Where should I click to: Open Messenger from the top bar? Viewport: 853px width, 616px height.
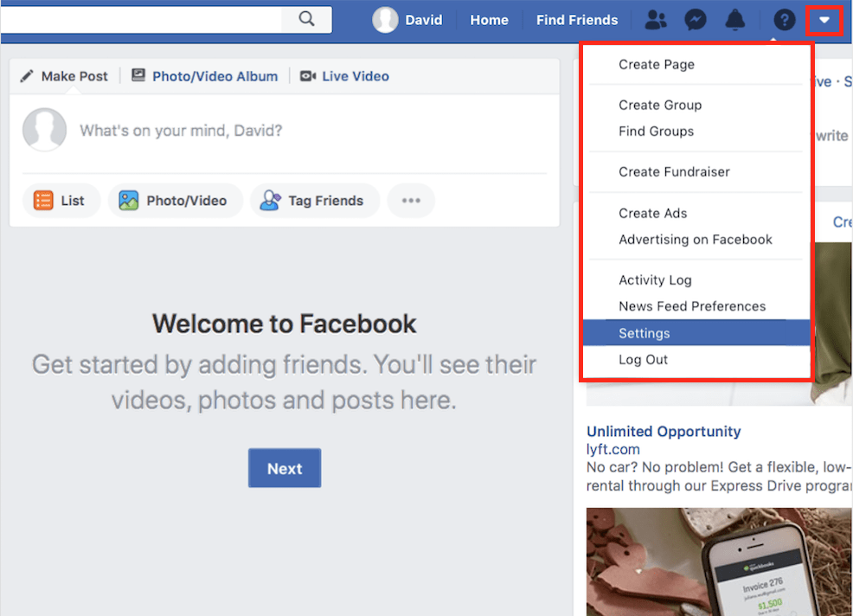pos(695,19)
